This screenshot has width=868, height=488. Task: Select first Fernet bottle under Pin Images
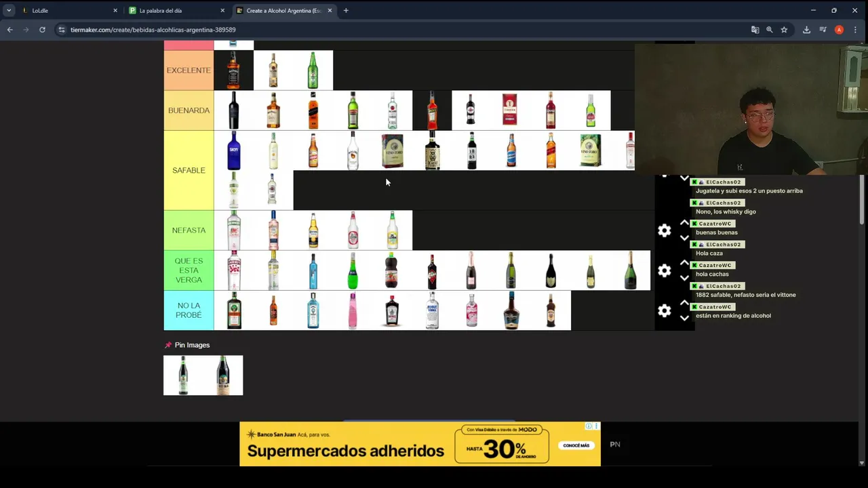[183, 375]
